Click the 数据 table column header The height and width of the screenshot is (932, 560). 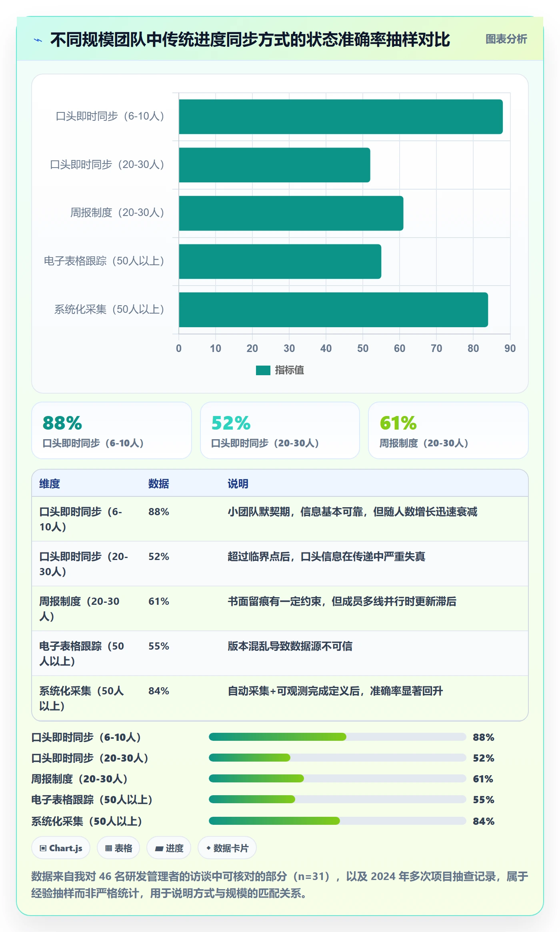click(159, 484)
